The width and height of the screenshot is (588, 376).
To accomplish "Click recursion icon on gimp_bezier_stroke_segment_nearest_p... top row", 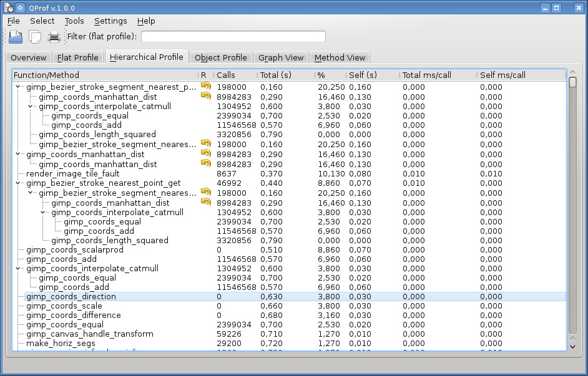I will (205, 86).
